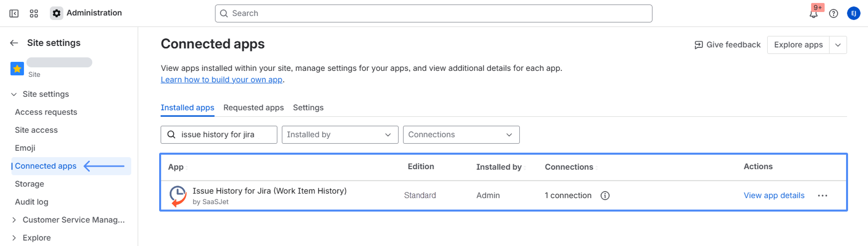
Task: Expand the Explore apps split-button arrow
Action: (838, 45)
